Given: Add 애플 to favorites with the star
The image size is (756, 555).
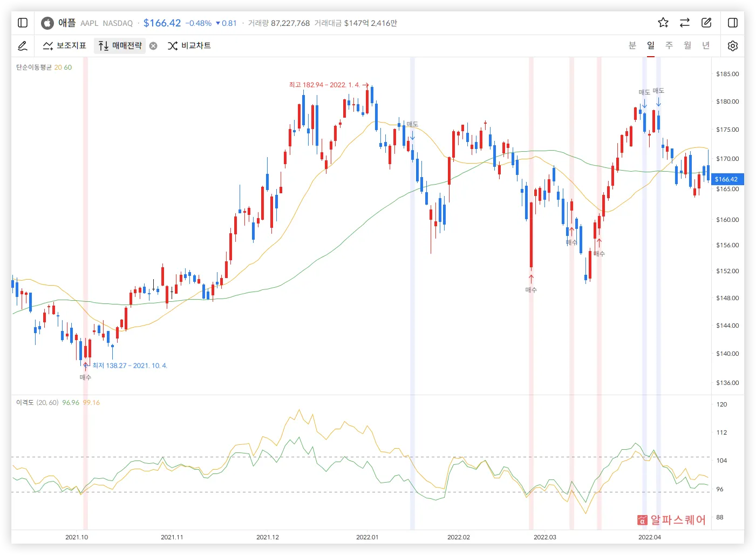Looking at the screenshot, I should (x=663, y=23).
